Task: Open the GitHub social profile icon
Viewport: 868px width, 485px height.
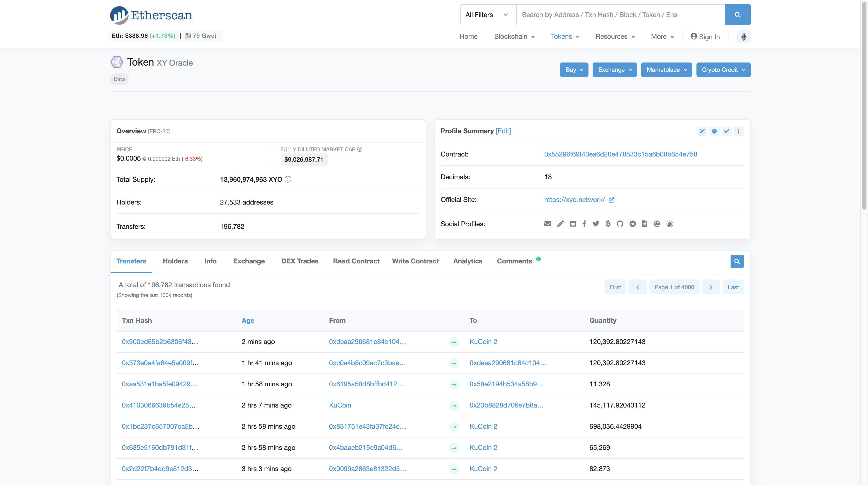Action: click(x=620, y=224)
